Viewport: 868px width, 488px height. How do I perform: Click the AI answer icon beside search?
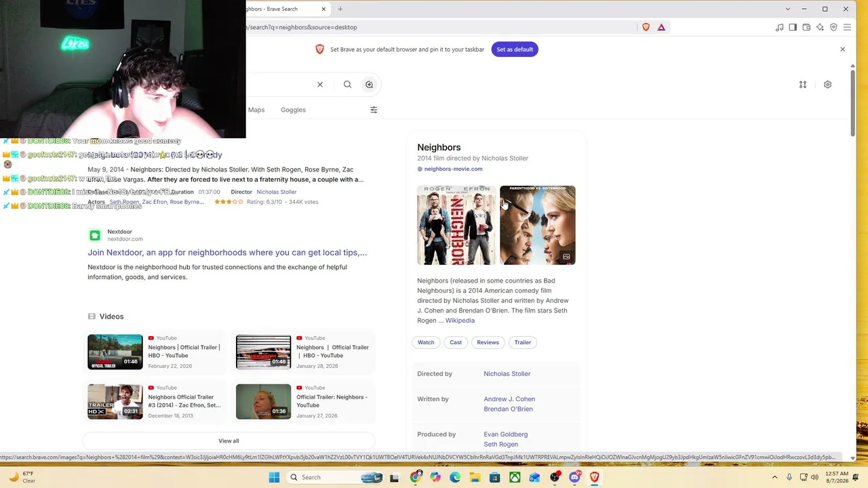(x=369, y=85)
